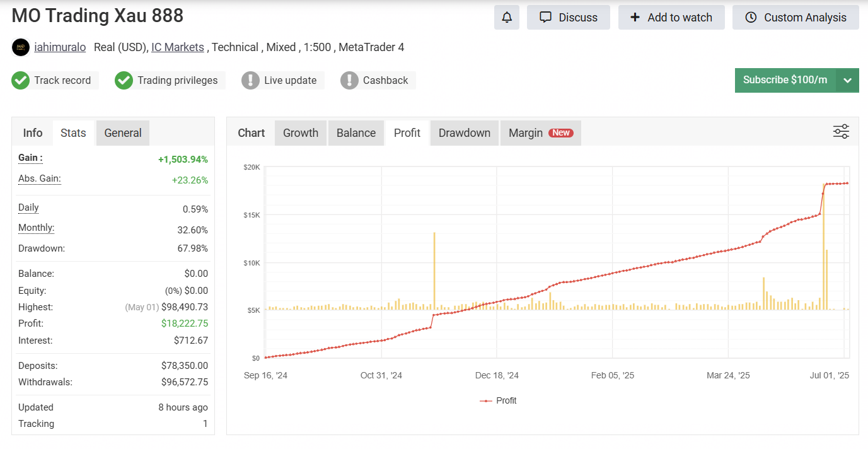Viewport: 868px width, 449px height.
Task: Click the Trading privileges green checkmark
Action: [124, 81]
